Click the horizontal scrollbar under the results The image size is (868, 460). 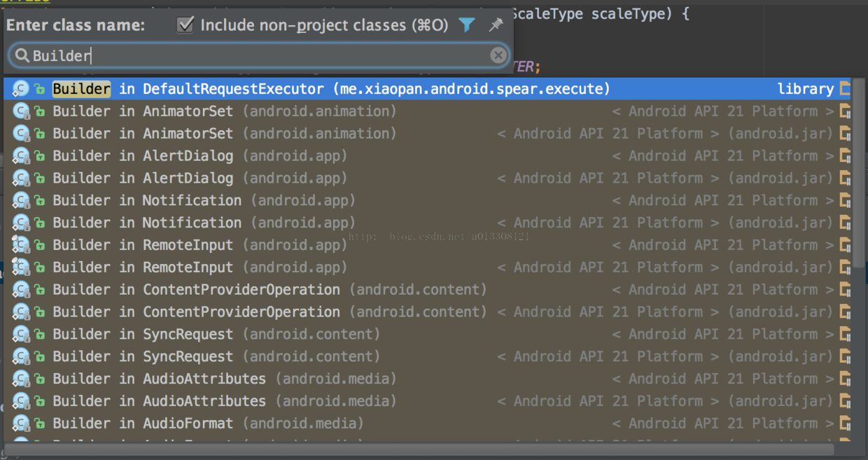click(419, 449)
